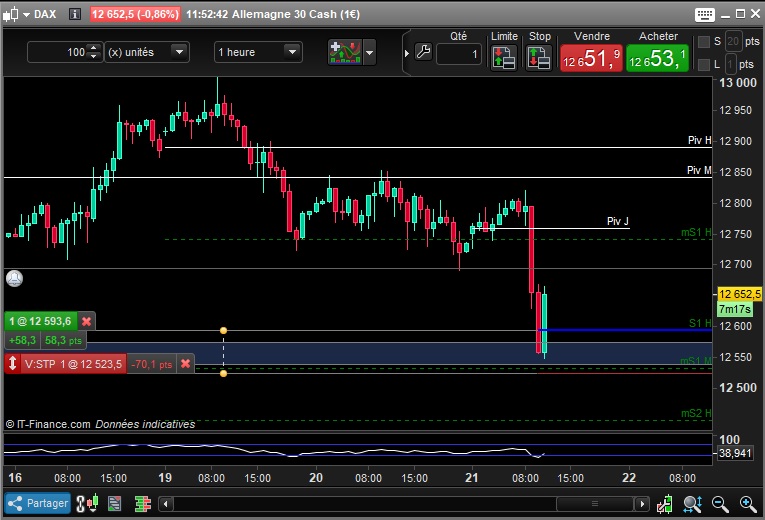Click the mS2 H support label

tap(696, 414)
